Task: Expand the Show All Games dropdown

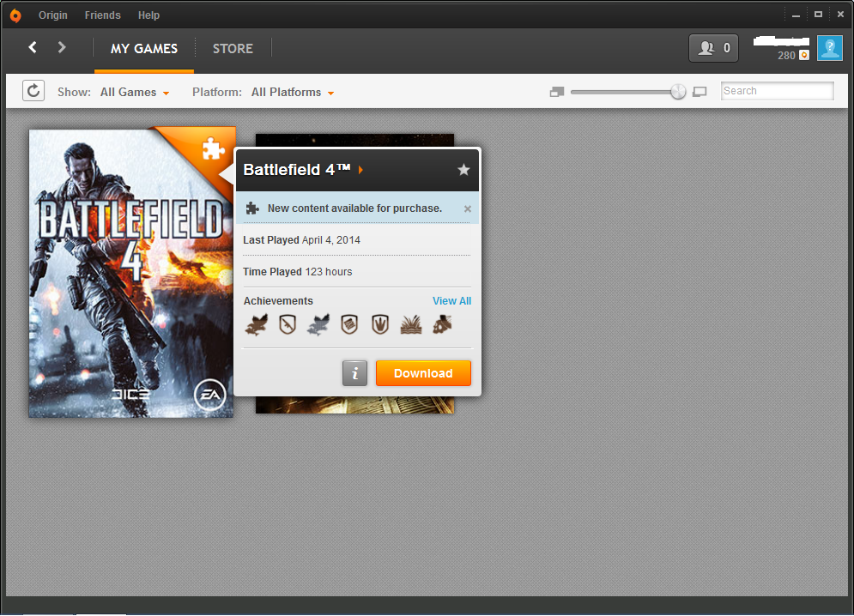Action: tap(135, 92)
